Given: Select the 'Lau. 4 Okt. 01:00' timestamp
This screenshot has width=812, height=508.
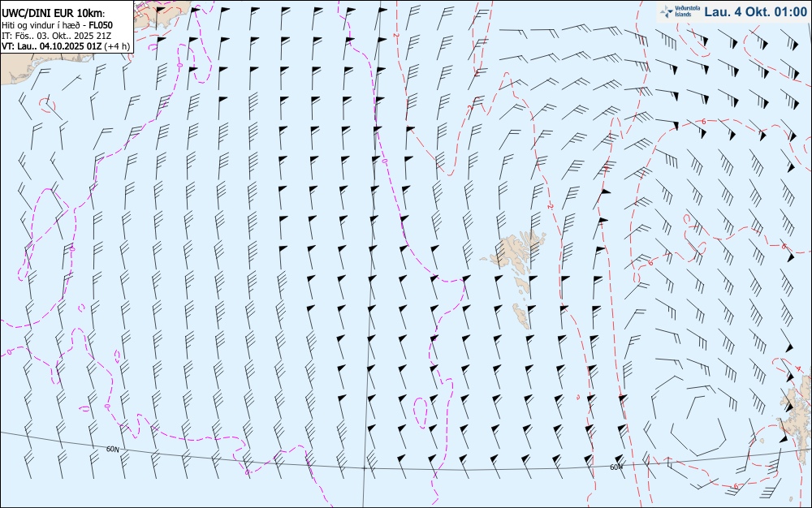Looking at the screenshot, I should (x=755, y=11).
